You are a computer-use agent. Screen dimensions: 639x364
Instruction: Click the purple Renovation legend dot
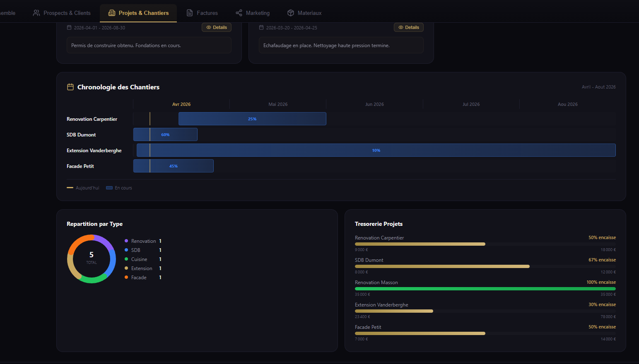point(126,241)
